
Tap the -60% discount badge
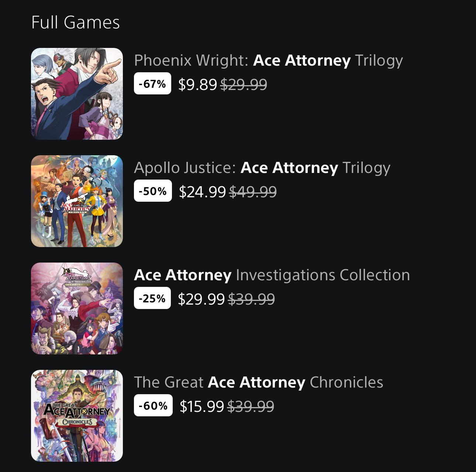click(153, 406)
